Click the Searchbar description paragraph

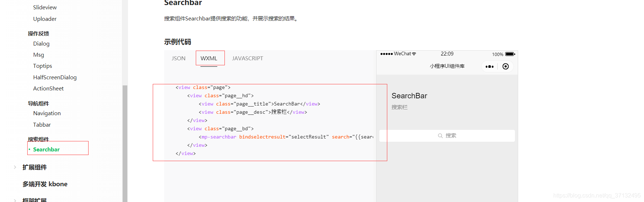pyautogui.click(x=231, y=19)
